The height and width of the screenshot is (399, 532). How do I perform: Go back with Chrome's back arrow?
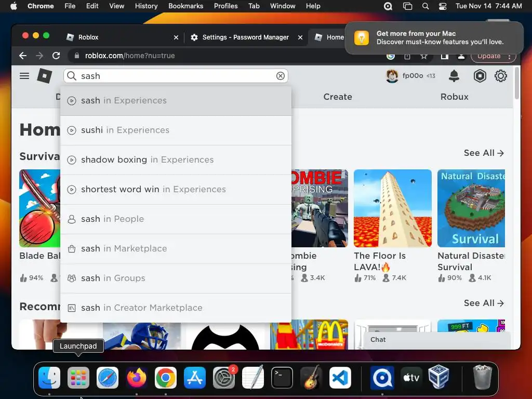coord(23,56)
